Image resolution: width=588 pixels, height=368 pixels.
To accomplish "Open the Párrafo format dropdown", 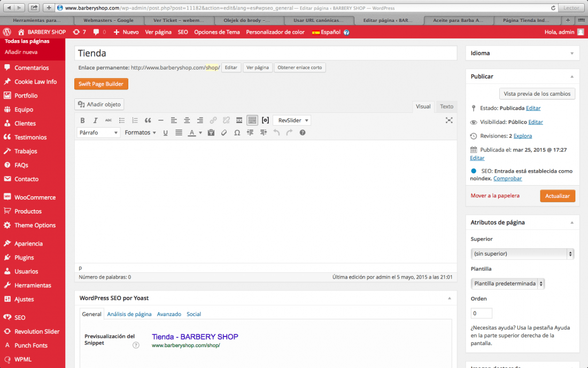I will pos(98,133).
